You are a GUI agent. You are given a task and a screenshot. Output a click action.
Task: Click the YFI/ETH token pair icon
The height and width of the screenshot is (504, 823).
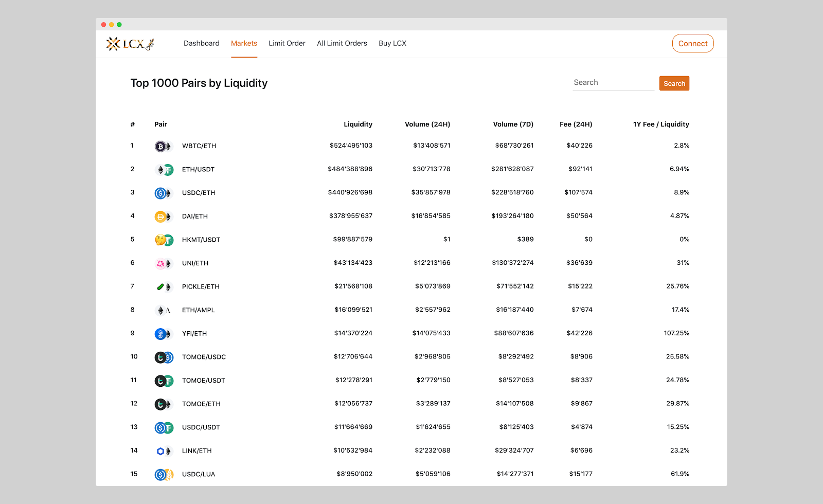(164, 334)
